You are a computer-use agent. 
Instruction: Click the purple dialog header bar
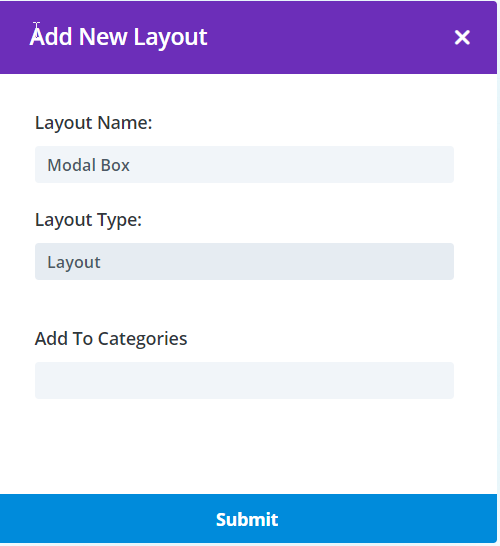248,37
